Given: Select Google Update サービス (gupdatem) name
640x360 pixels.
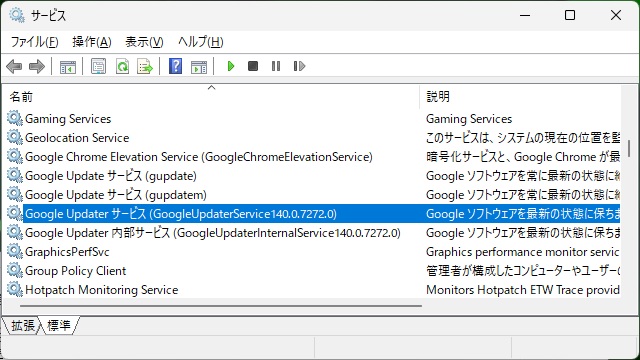Looking at the screenshot, I should coord(116,195).
